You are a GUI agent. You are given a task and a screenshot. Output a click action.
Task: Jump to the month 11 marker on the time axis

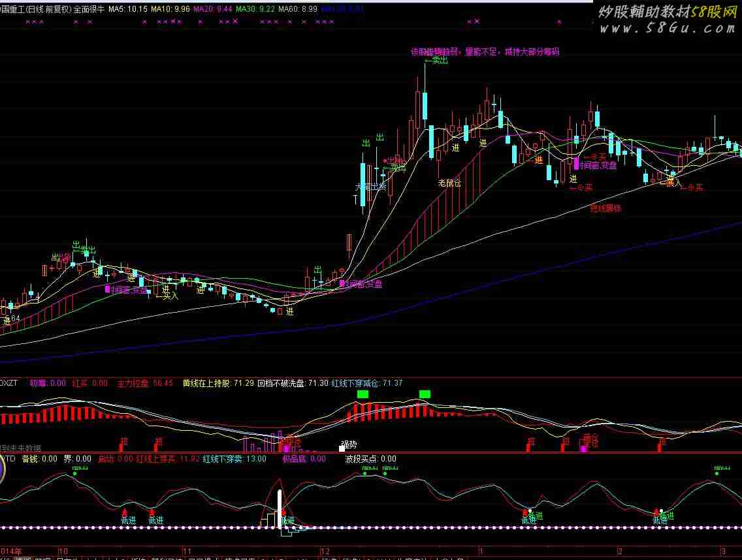(187, 552)
